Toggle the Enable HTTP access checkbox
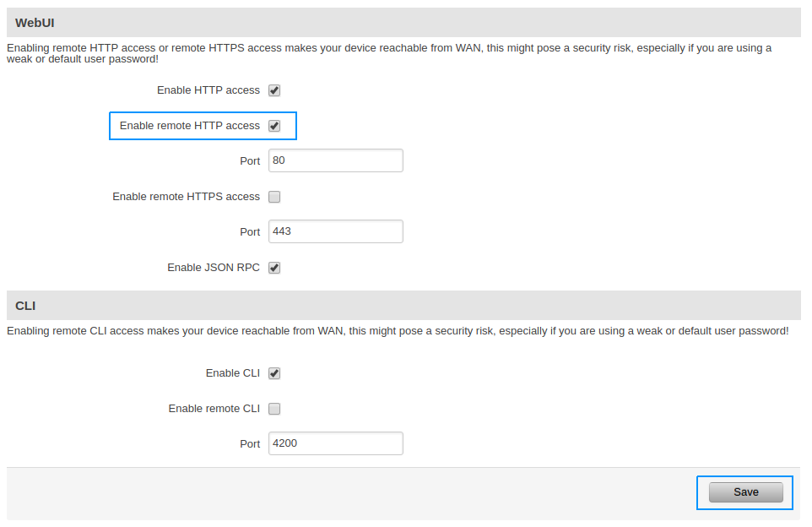The width and height of the screenshot is (812, 527). (x=274, y=90)
